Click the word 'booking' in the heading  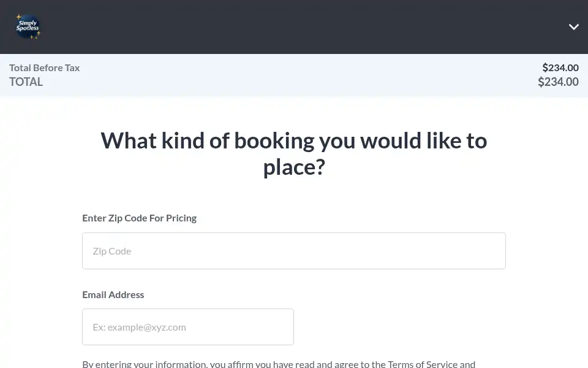pyautogui.click(x=274, y=142)
